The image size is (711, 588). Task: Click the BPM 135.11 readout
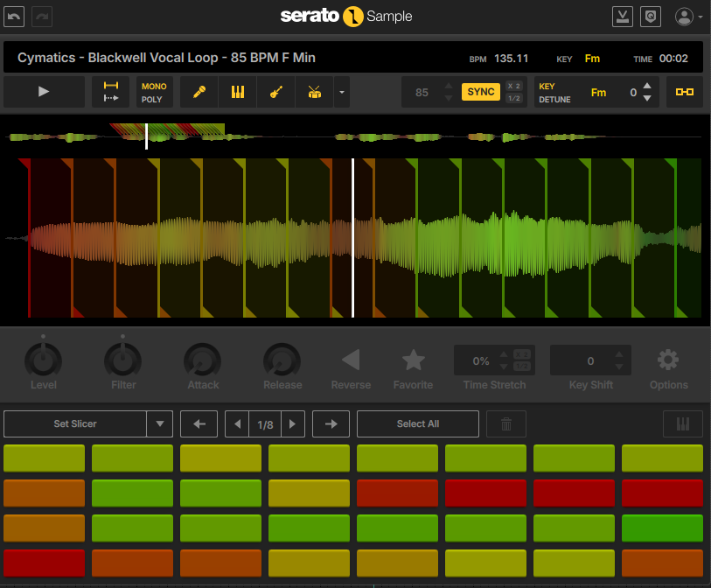tap(498, 59)
